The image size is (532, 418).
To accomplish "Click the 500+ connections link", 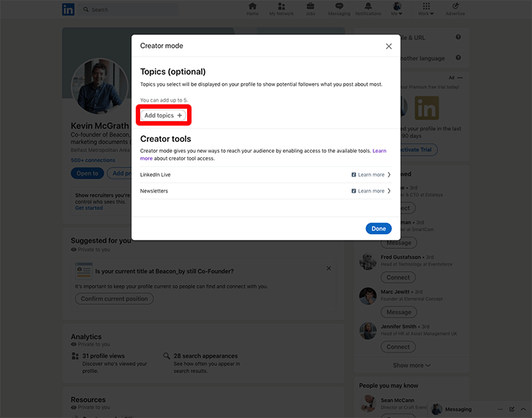I will pyautogui.click(x=93, y=160).
